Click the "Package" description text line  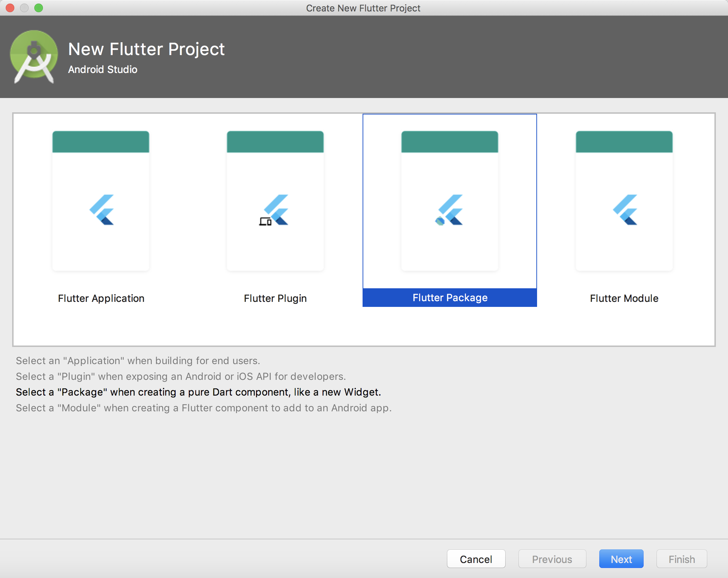[198, 392]
